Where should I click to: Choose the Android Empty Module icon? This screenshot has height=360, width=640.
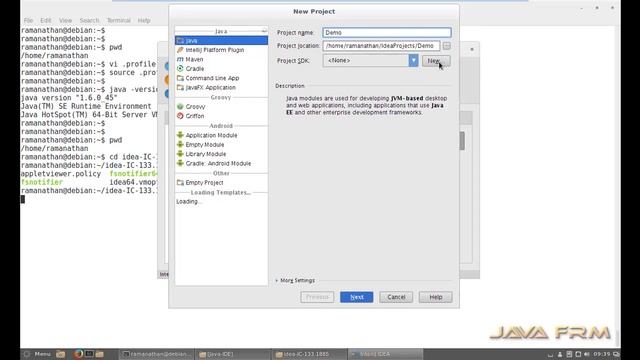(x=180, y=144)
